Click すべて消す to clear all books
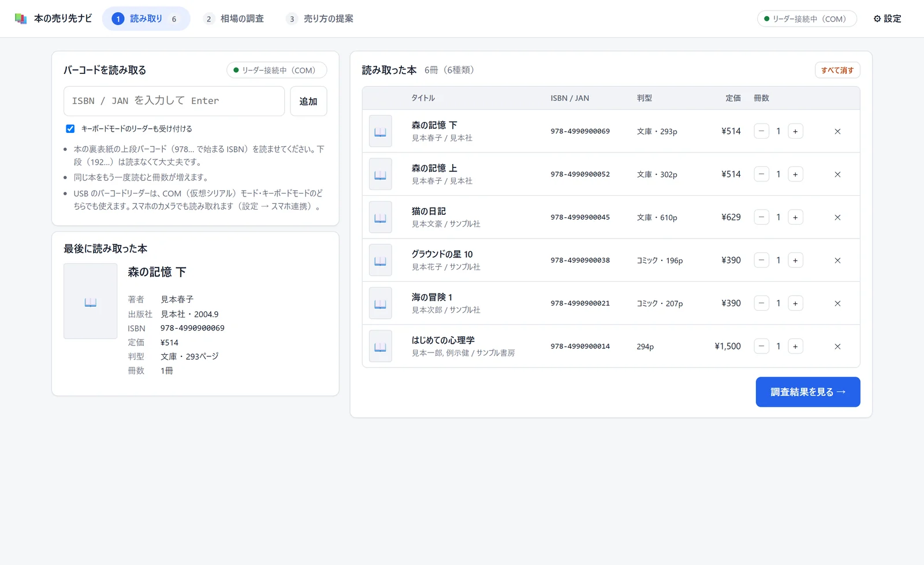Image resolution: width=924 pixels, height=565 pixels. coord(837,70)
